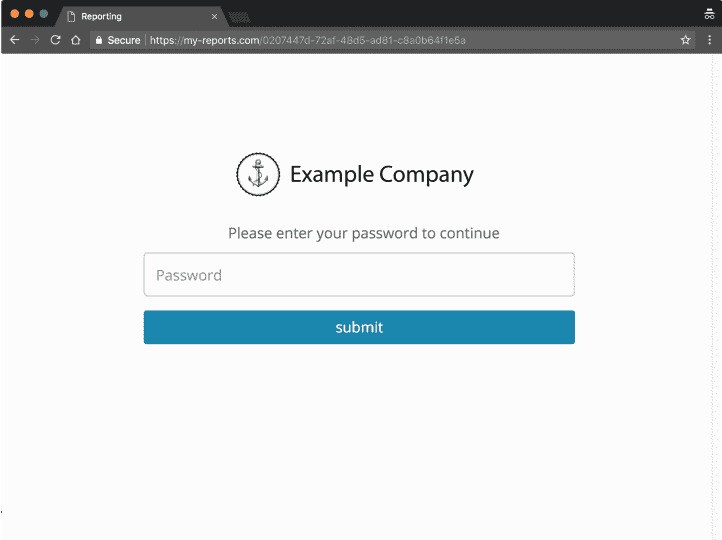Minimize the browser window
Image resolution: width=722 pixels, height=540 pixels.
pos(29,14)
